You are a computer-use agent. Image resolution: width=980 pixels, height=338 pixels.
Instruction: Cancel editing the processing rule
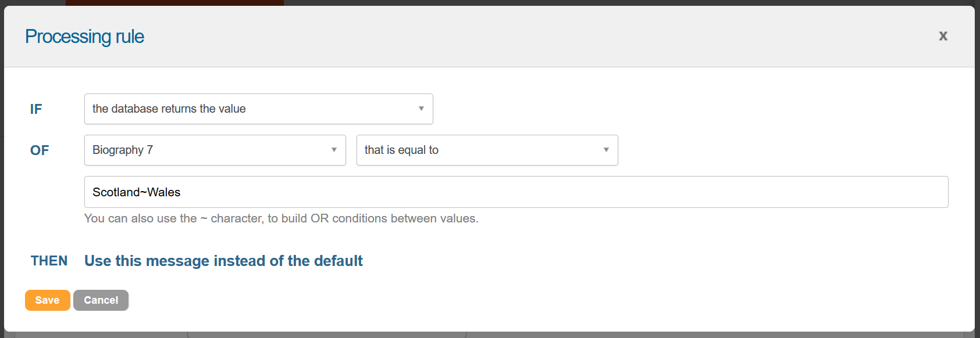(x=101, y=300)
